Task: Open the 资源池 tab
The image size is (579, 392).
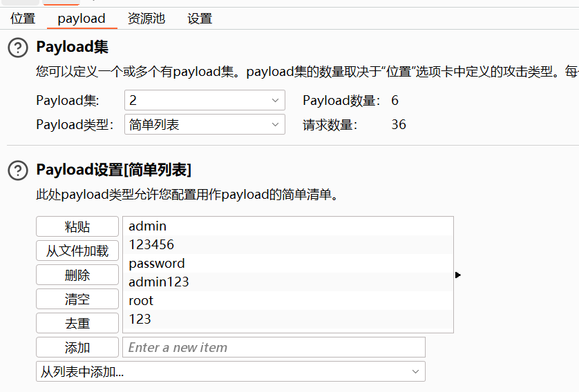Action: 146,19
